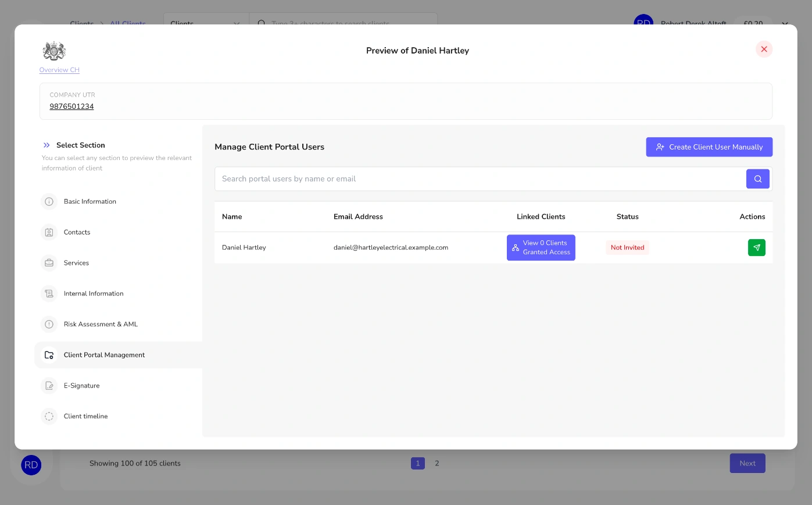Viewport: 812px width, 505px height.
Task: Focus the search portal users field
Action: point(480,179)
